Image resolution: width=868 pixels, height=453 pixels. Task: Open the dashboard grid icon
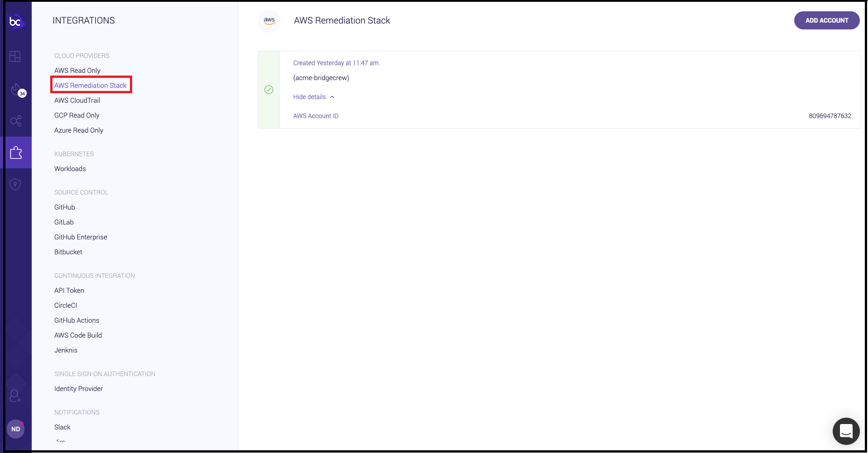pos(15,57)
